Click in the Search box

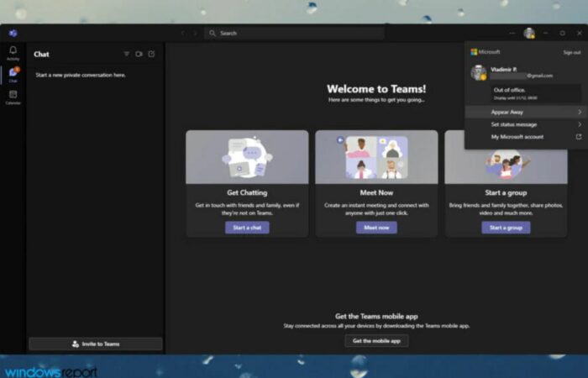(x=294, y=33)
